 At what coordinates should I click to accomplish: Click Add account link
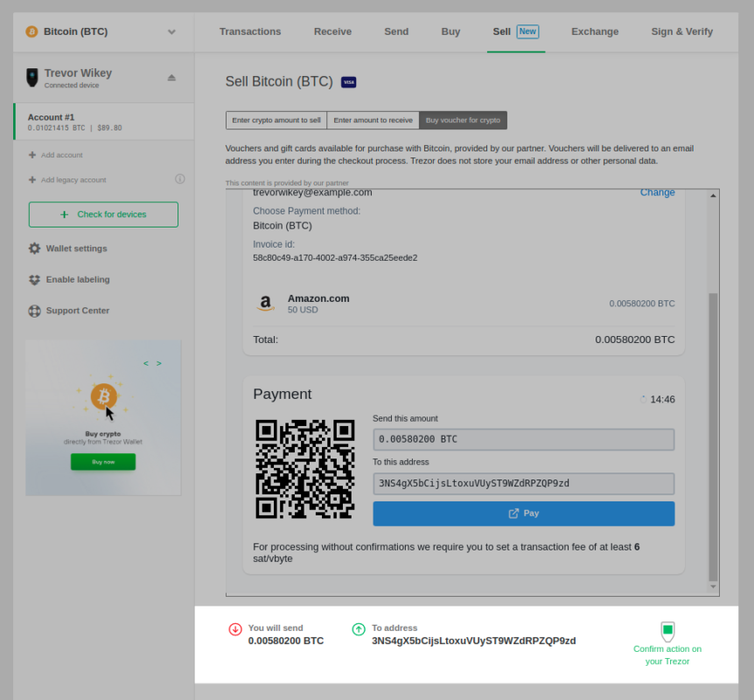[61, 155]
